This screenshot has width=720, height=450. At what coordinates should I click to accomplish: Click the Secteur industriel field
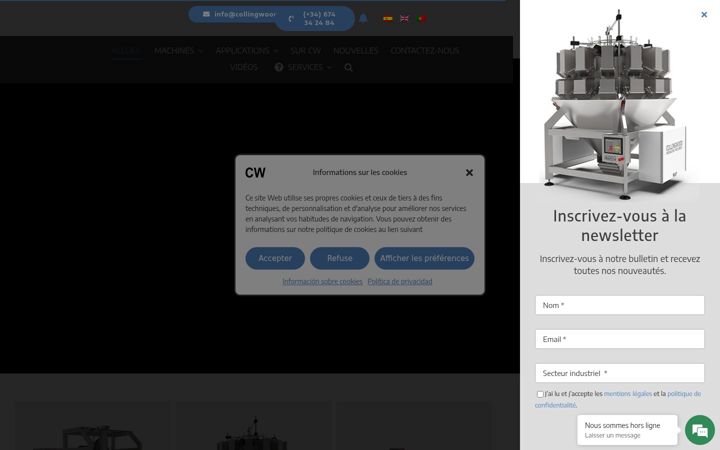(x=619, y=373)
